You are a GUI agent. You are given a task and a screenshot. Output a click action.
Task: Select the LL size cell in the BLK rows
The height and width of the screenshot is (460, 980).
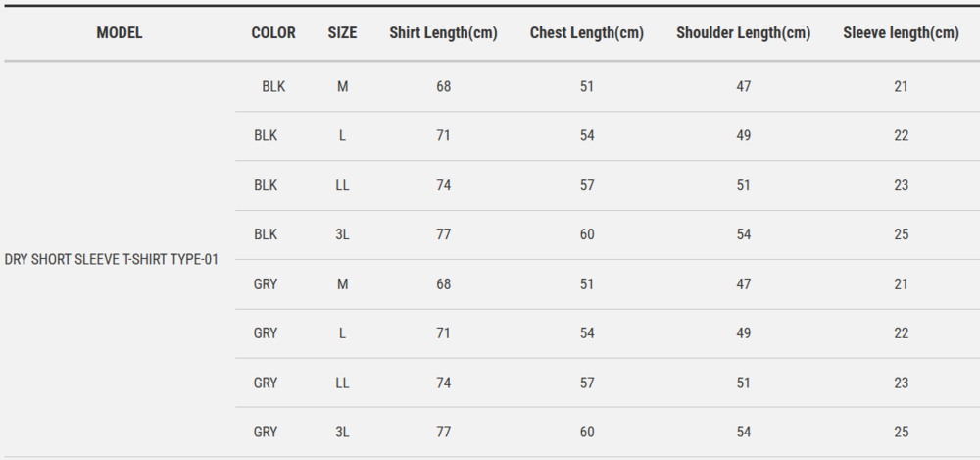(x=342, y=185)
